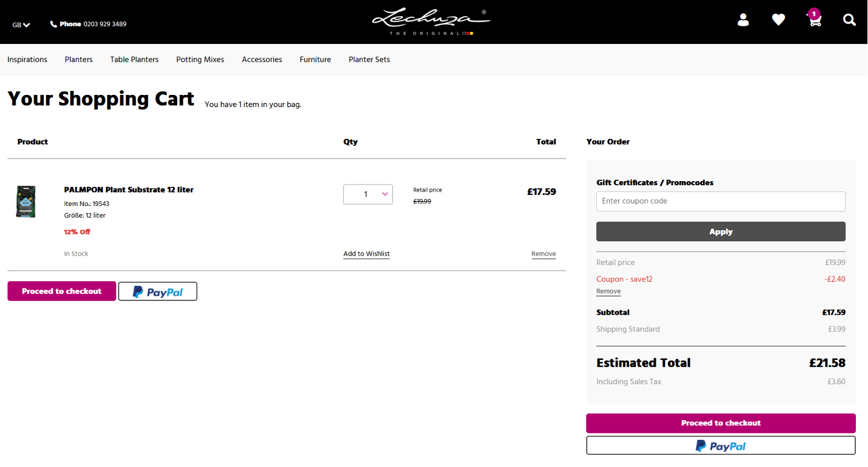This screenshot has width=868, height=467.
Task: Click the Apply coupon button
Action: coord(721,231)
